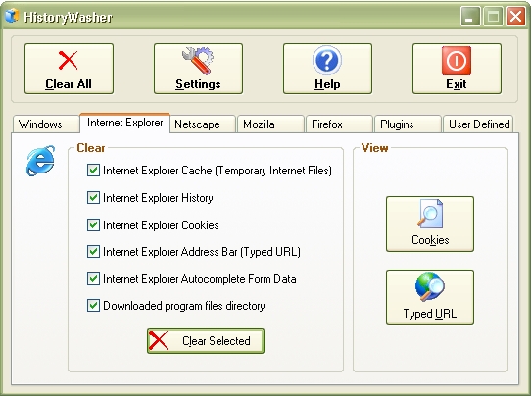Click the Clear Selected button
Screen dimensions: 532x396
coord(206,341)
